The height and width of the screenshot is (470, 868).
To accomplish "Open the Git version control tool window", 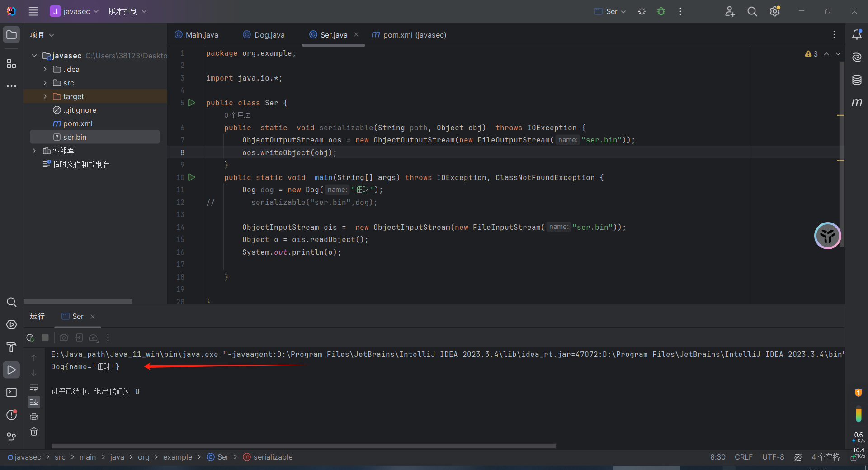I will (11, 437).
